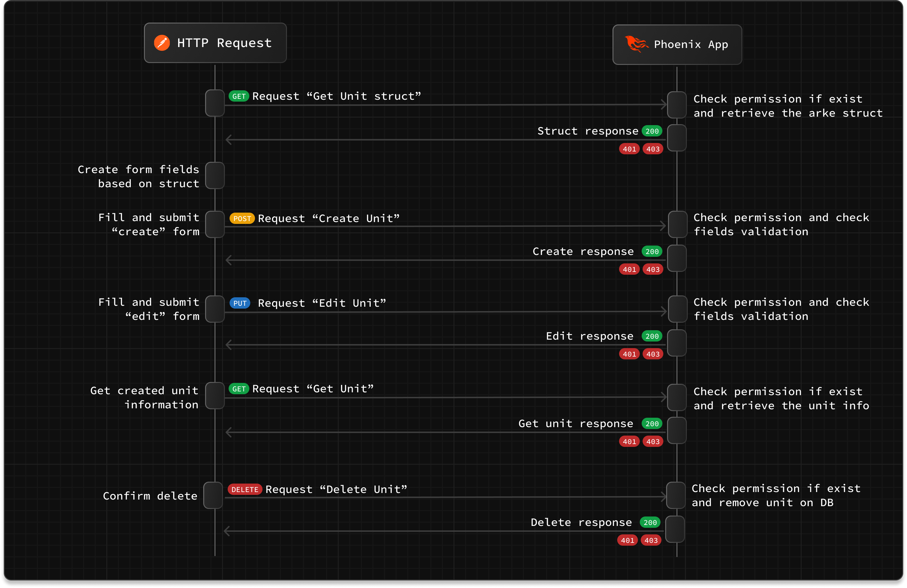This screenshot has width=907, height=588.
Task: Click the "Request “Create Unit”" message label
Action: tap(328, 218)
